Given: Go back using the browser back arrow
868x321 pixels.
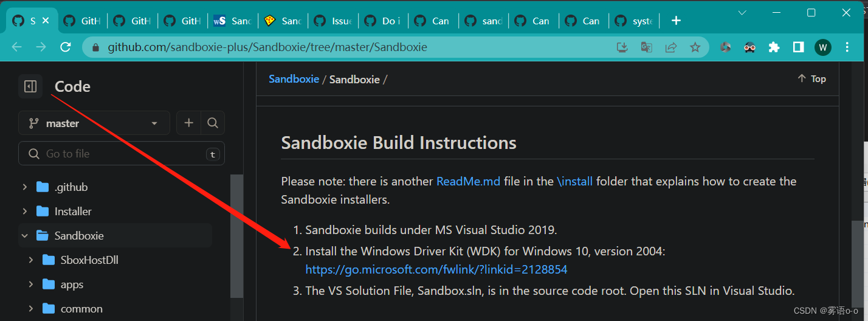Looking at the screenshot, I should 17,47.
